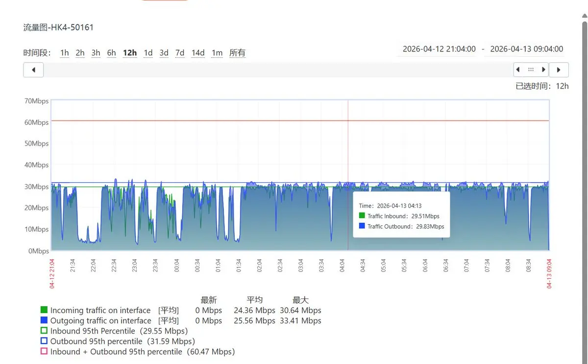Image resolution: width=588 pixels, height=364 pixels.
Task: Click the 30.64 Mbps maximum value
Action: (300, 310)
